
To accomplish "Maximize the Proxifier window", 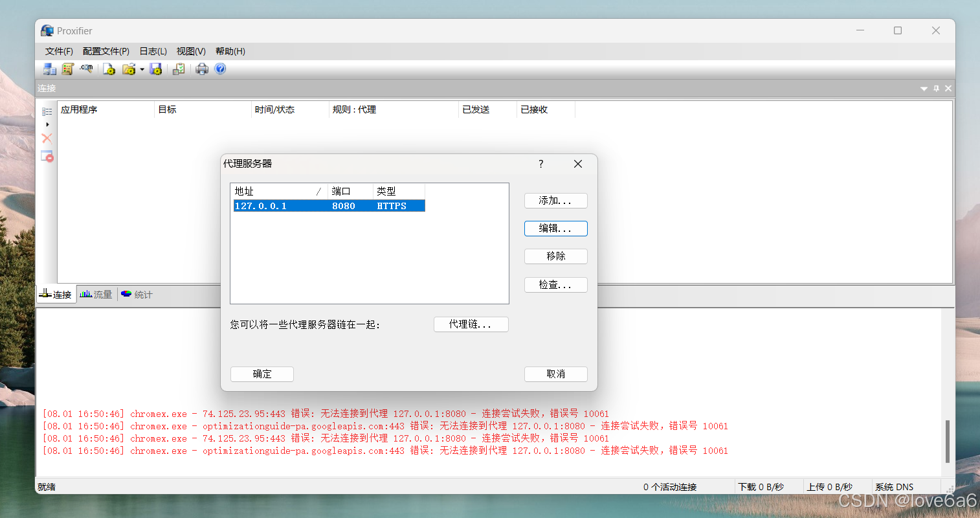I will tap(898, 30).
